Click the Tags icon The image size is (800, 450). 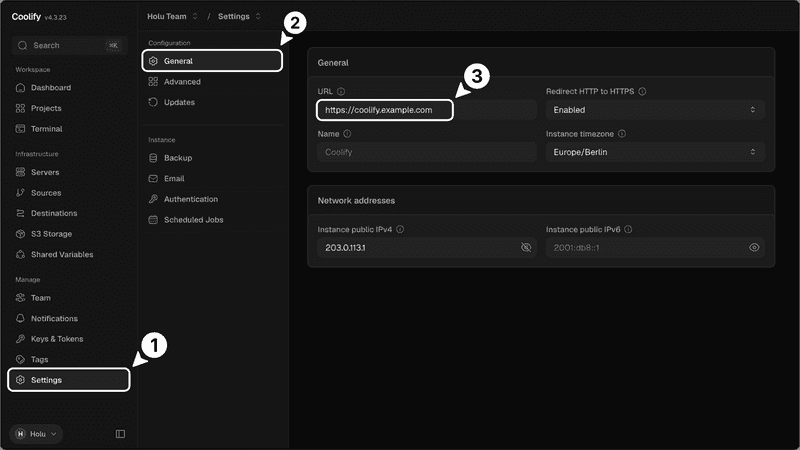click(x=20, y=359)
